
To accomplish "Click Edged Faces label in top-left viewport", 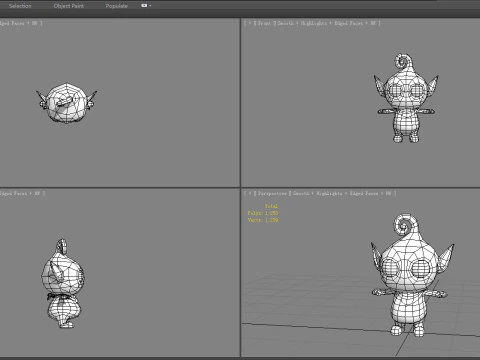I will 13,23.
